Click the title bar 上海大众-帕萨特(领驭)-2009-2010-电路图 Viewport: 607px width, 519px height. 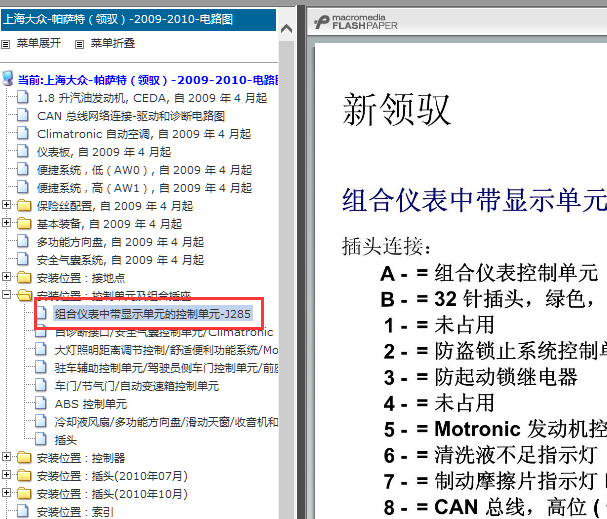[x=138, y=19]
